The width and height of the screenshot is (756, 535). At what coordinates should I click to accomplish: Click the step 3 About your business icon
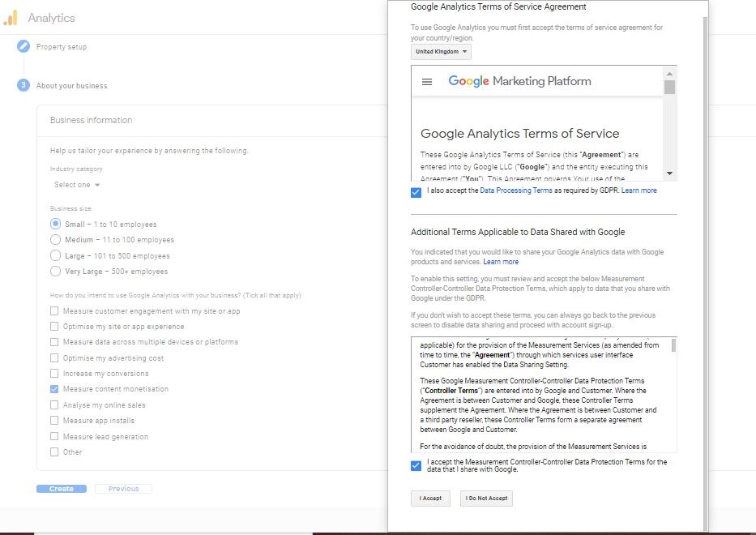click(23, 85)
